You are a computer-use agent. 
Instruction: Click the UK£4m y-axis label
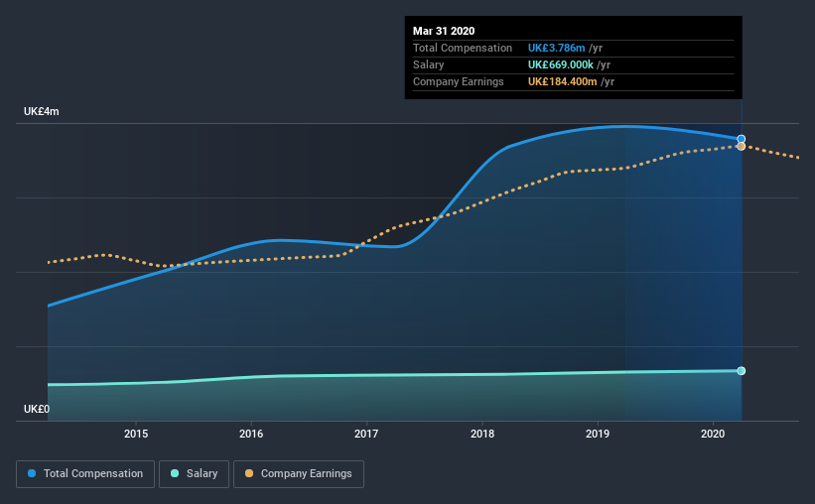[x=41, y=112]
